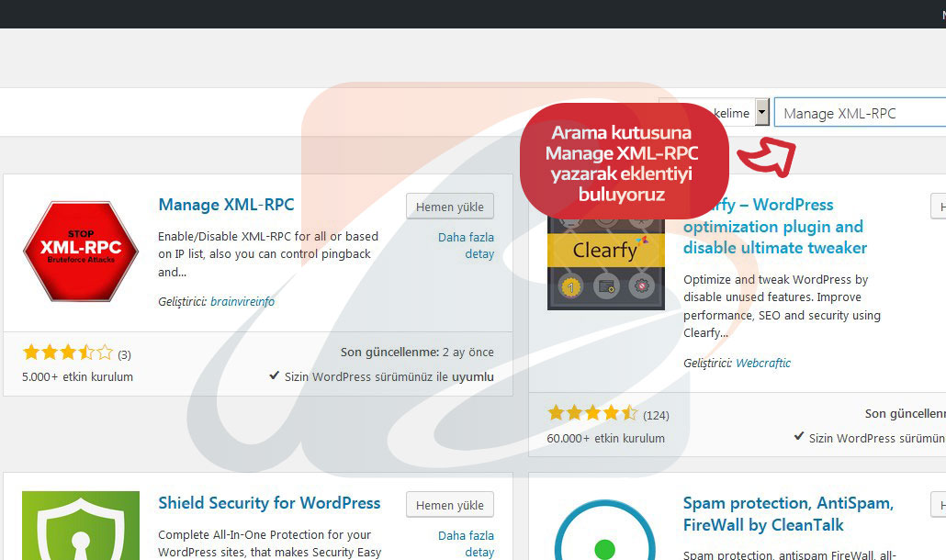Select the Clearfy description text
The image size is (946, 560).
782,307
